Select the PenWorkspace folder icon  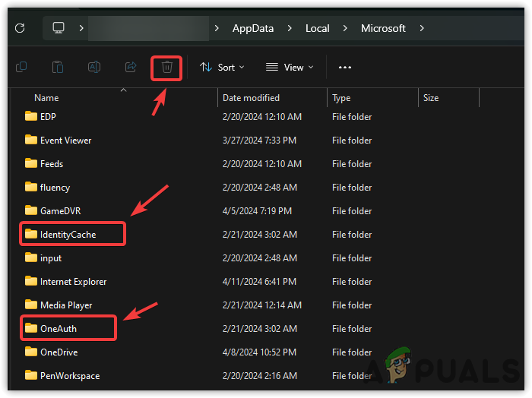point(31,375)
